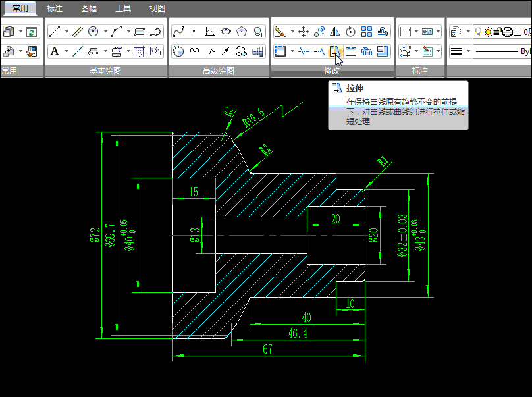Select the Circle drawing tool

coord(93,32)
